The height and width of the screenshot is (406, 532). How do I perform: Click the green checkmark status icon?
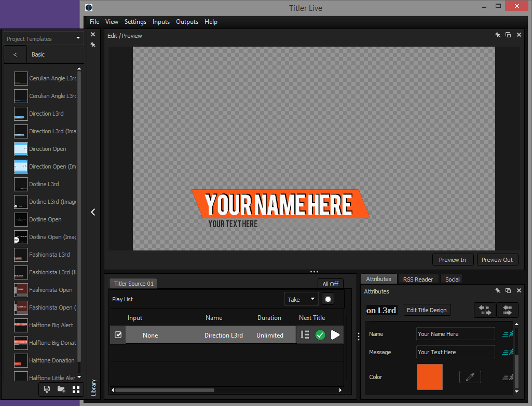pyautogui.click(x=320, y=335)
